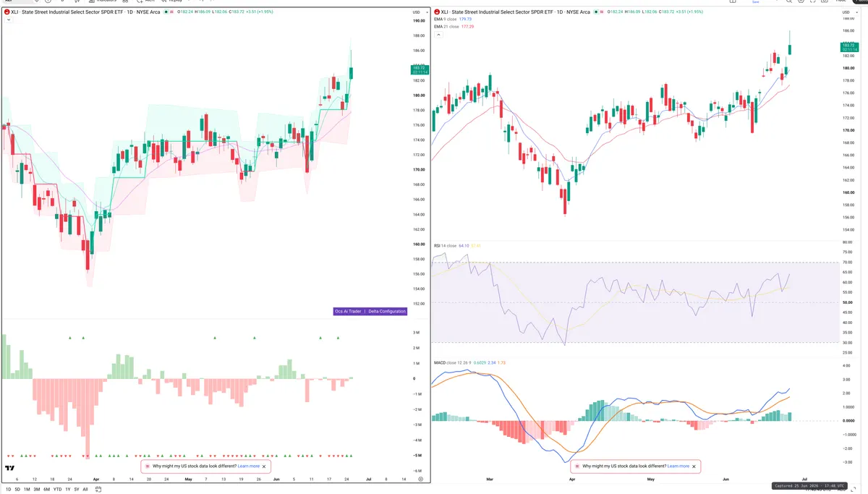Open Delta Configuration on the left chart
868x494 pixels.
click(x=387, y=311)
